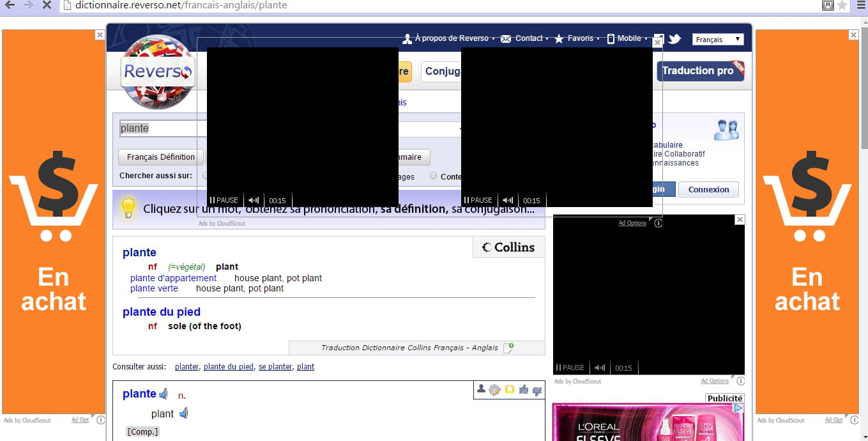The image size is (868, 441).
Task: Open the Français language dropdown
Action: coord(718,40)
